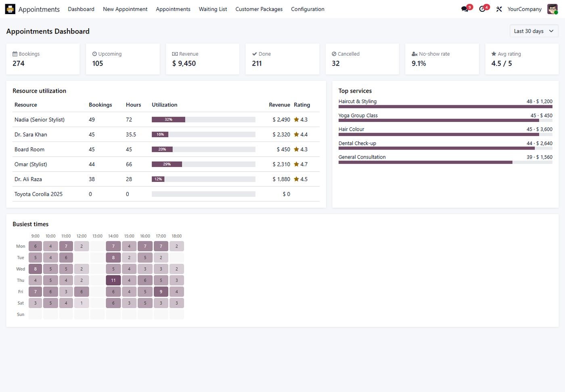Click the $ 2,490 revenue value for Nadia
Viewport: 565px width, 392px height.
click(281, 119)
